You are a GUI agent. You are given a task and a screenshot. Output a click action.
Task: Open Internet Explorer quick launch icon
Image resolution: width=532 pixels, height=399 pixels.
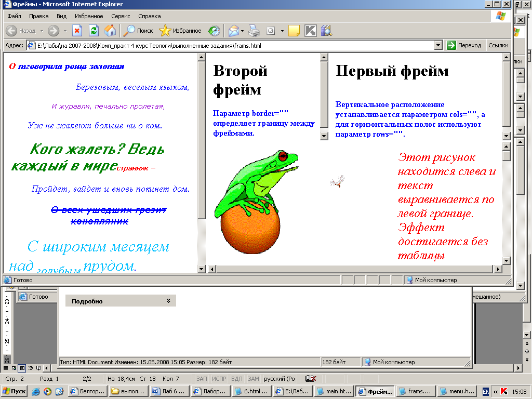pos(36,392)
